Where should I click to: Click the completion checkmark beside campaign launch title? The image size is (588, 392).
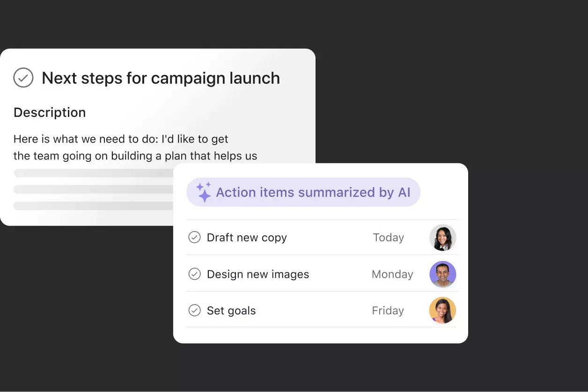(23, 78)
